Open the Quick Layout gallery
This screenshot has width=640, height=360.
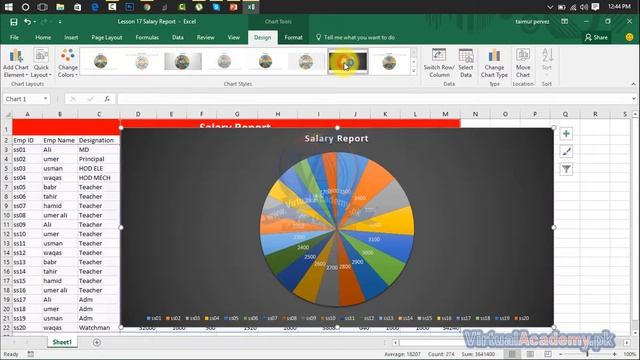click(x=41, y=63)
